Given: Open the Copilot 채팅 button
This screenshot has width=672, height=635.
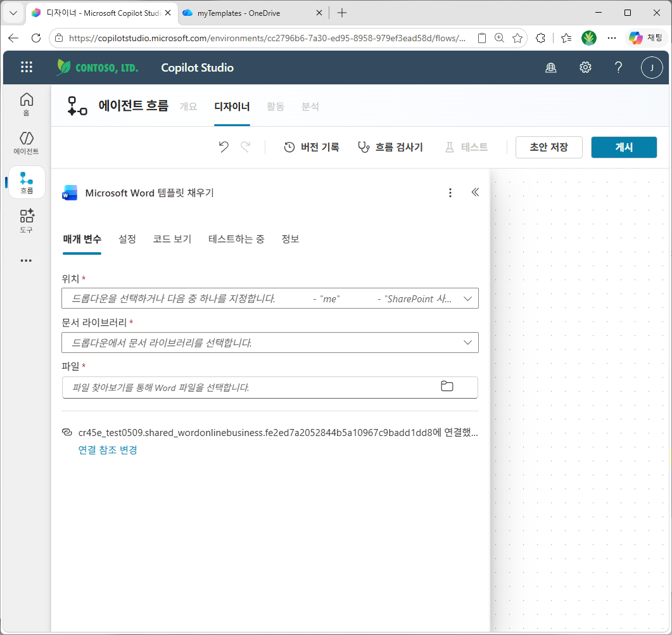Looking at the screenshot, I should pos(646,38).
